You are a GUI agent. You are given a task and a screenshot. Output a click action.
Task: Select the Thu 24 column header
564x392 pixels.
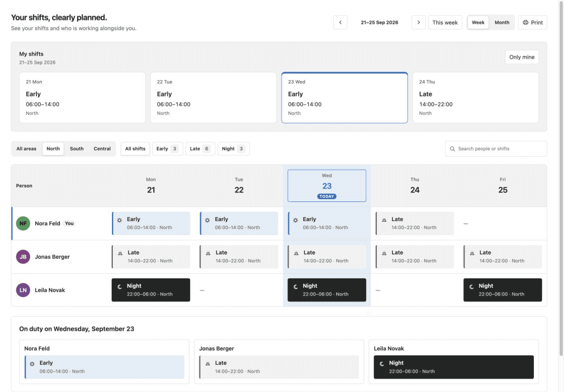[415, 186]
